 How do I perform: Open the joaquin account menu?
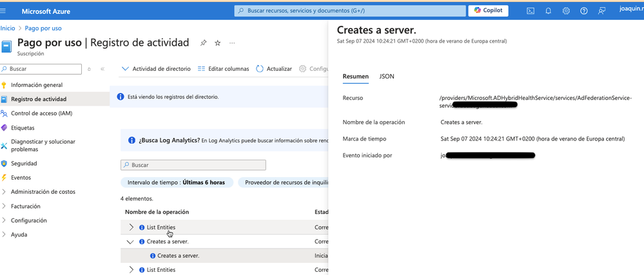[x=631, y=9]
